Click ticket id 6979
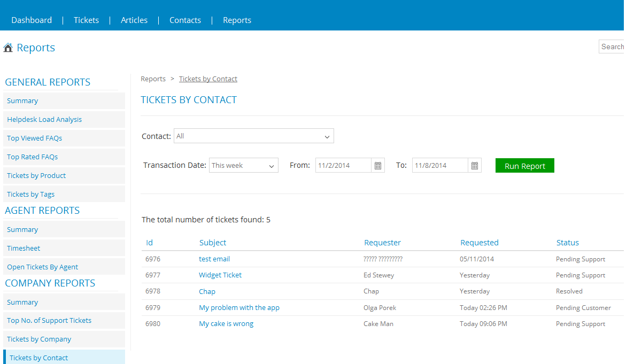Screen dimensions: 634x364 [x=153, y=307]
